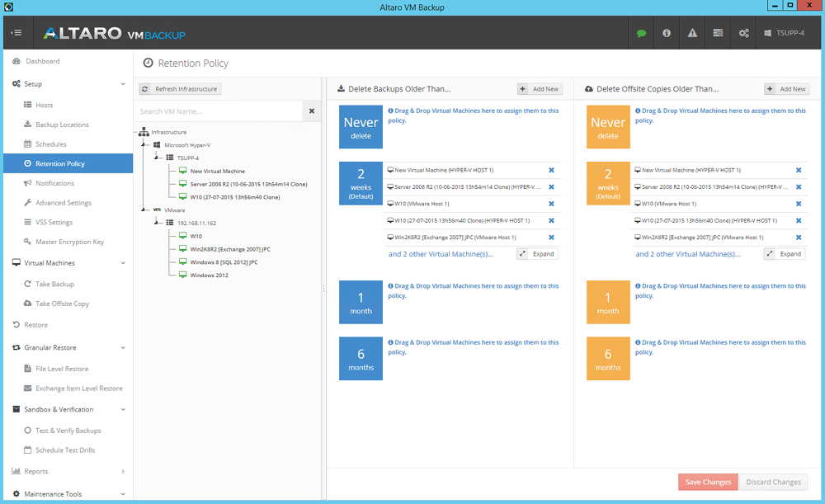
Task: Clear the VM name search with X
Action: coord(312,111)
